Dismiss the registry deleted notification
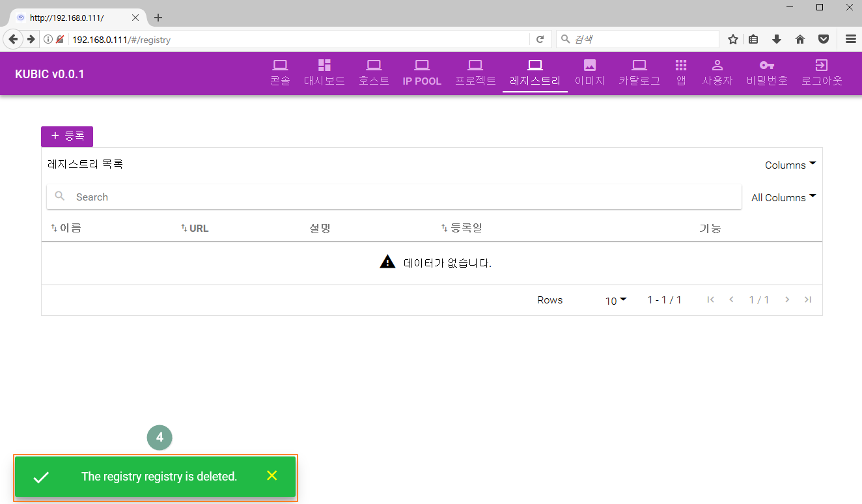The image size is (862, 504). pos(272,476)
